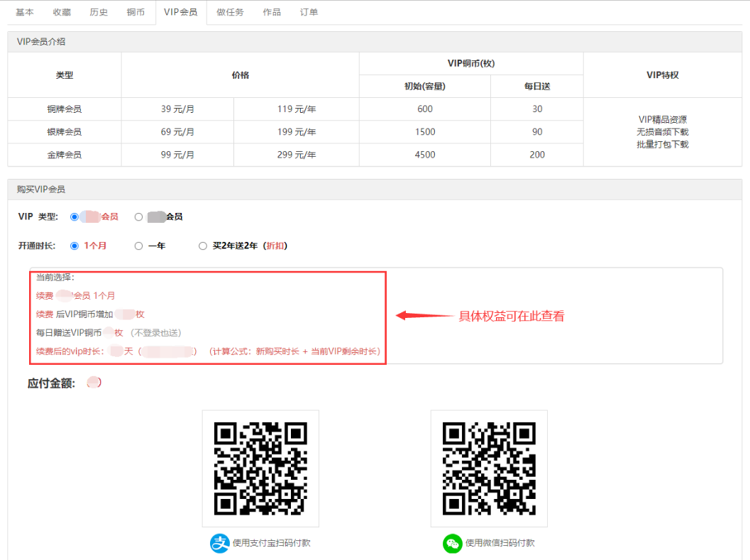The width and height of the screenshot is (750, 560).
Task: Click the daily 90 coins cell
Action: tap(537, 132)
